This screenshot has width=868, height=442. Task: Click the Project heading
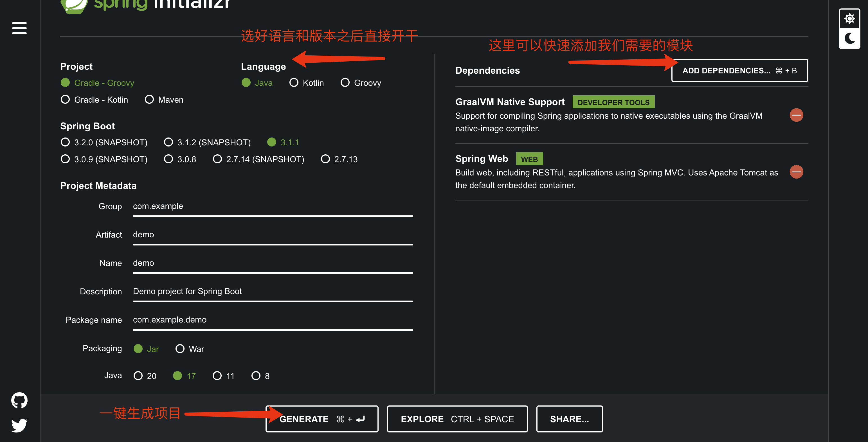coord(76,67)
